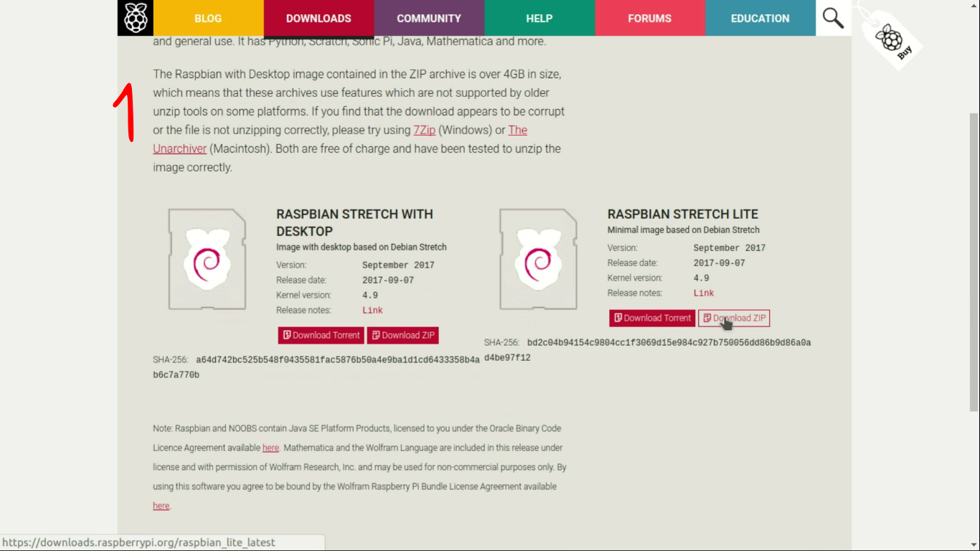The height and width of the screenshot is (551, 980).
Task: Open release notes Link for Stretch with Desktop
Action: click(372, 310)
